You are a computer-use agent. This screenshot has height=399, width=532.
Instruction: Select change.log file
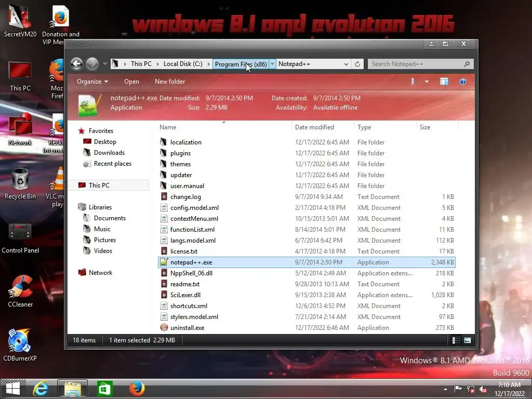click(x=185, y=197)
